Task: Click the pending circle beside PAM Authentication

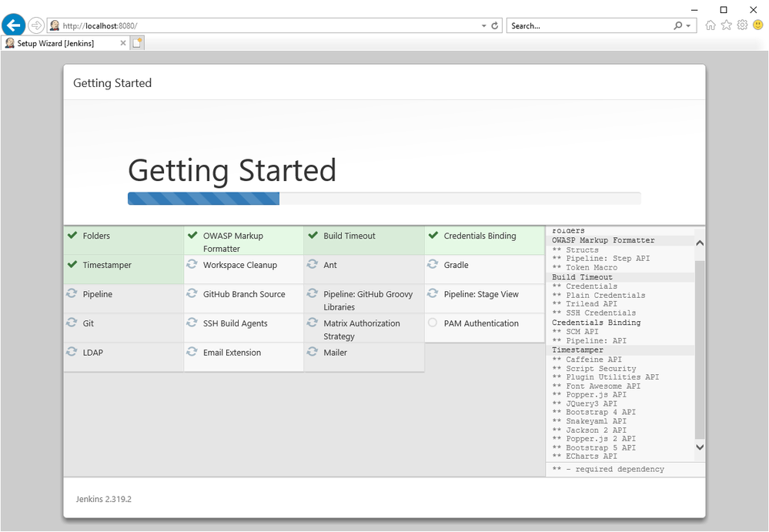Action: pyautogui.click(x=433, y=323)
